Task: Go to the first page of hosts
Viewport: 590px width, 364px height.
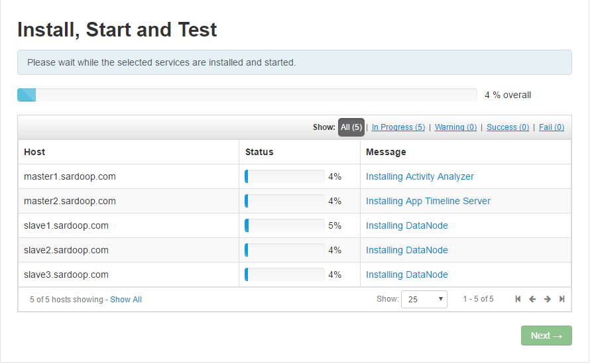Action: click(518, 299)
